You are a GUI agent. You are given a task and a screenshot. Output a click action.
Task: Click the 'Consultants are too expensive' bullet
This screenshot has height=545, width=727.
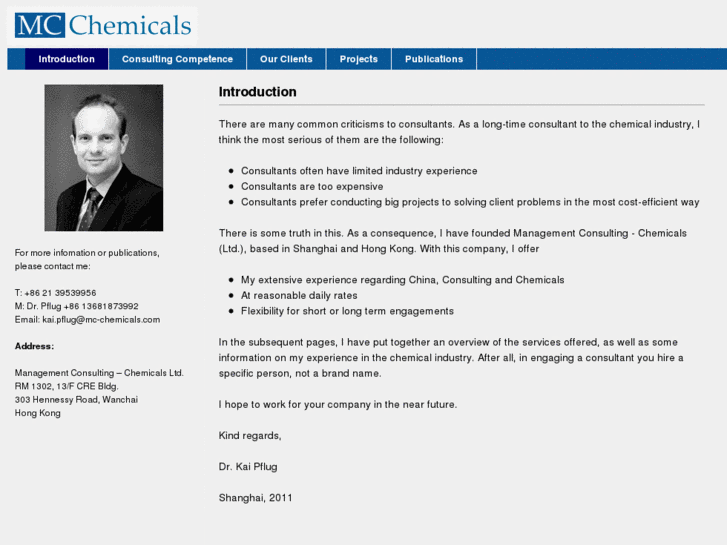(312, 186)
